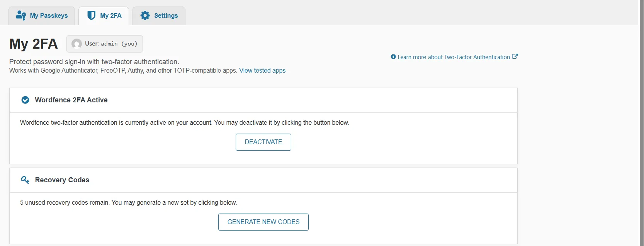The image size is (644, 246).
Task: Open the My Passkeys tab
Action: 42,15
